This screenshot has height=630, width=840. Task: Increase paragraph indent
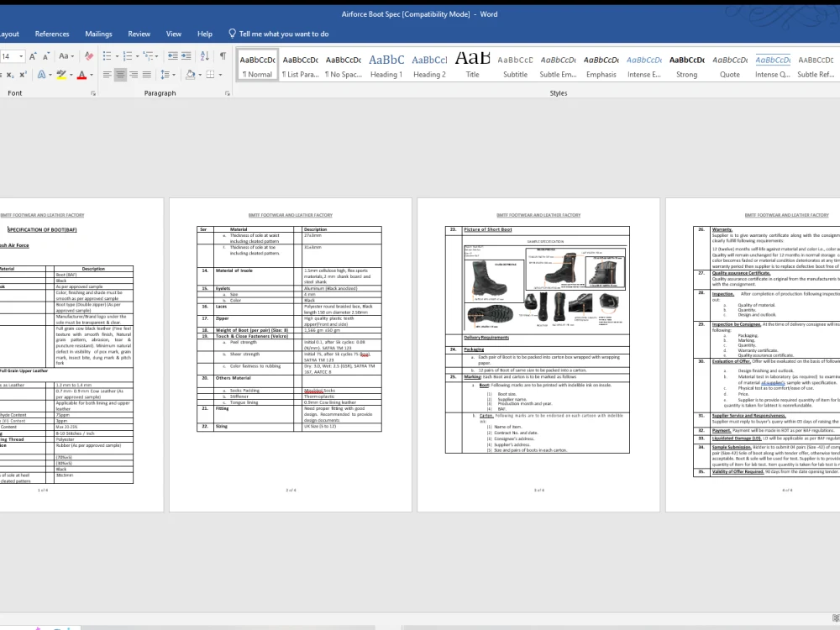point(186,56)
